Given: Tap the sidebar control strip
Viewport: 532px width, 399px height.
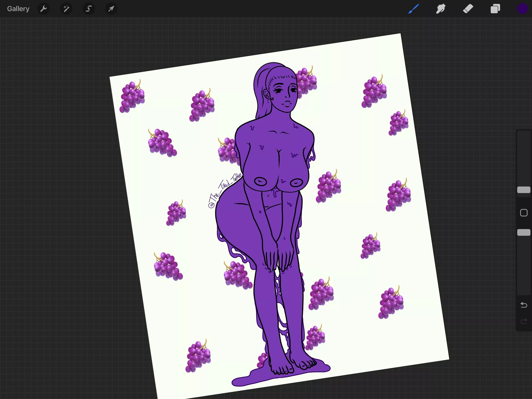Looking at the screenshot, I should (x=524, y=213).
